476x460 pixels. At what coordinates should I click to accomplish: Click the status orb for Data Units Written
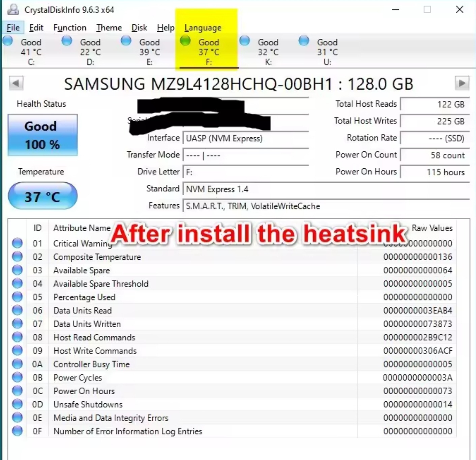[x=17, y=324]
